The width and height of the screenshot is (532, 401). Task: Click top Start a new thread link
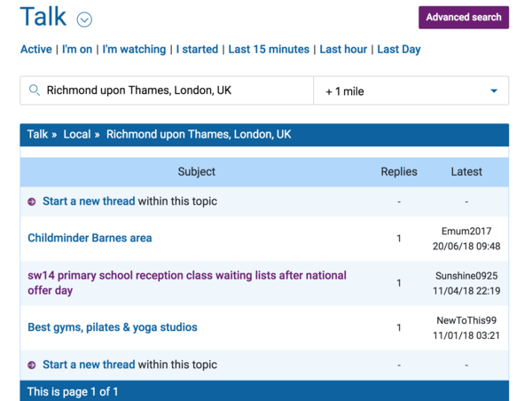click(89, 201)
